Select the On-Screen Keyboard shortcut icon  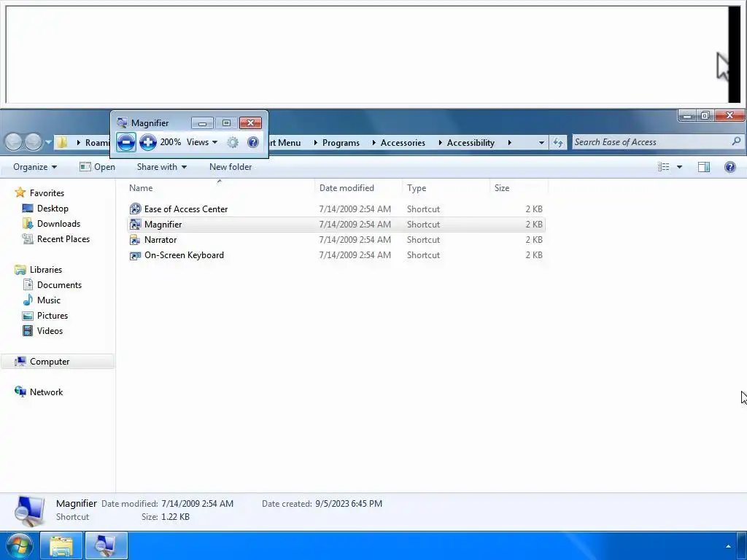click(x=135, y=255)
